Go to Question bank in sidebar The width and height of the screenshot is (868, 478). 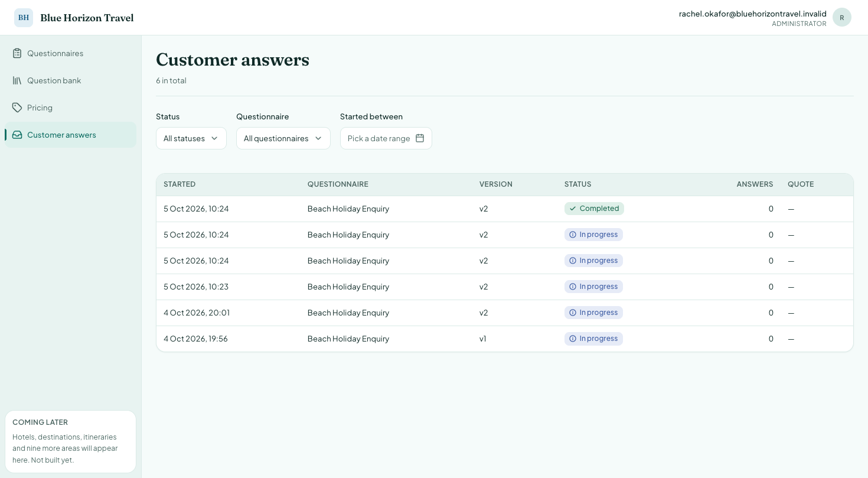pyautogui.click(x=71, y=80)
